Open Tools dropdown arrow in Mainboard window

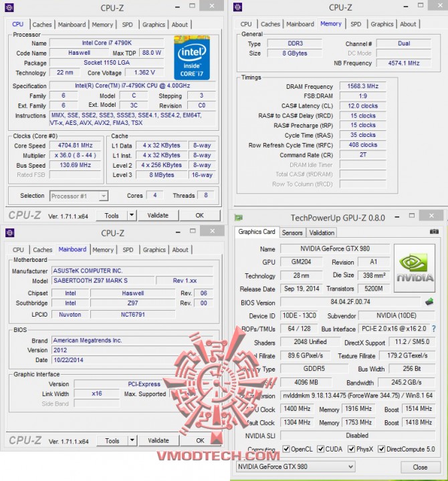pos(132,440)
